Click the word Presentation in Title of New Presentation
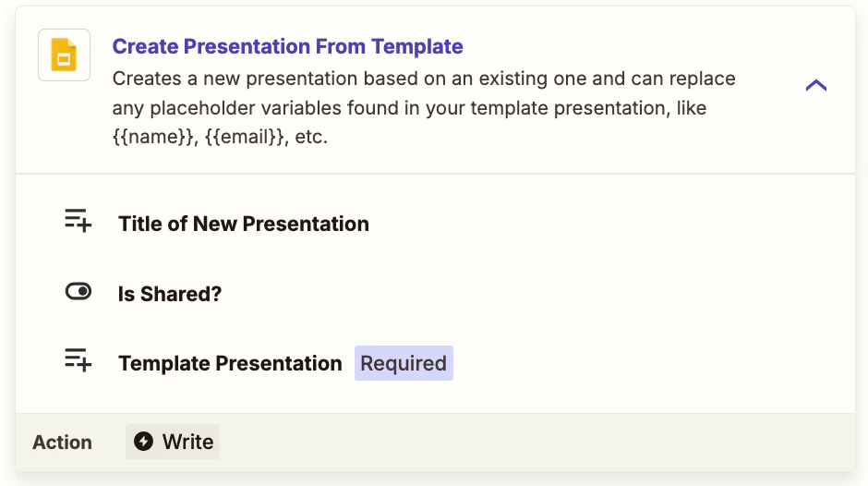868x486 pixels. tap(306, 224)
